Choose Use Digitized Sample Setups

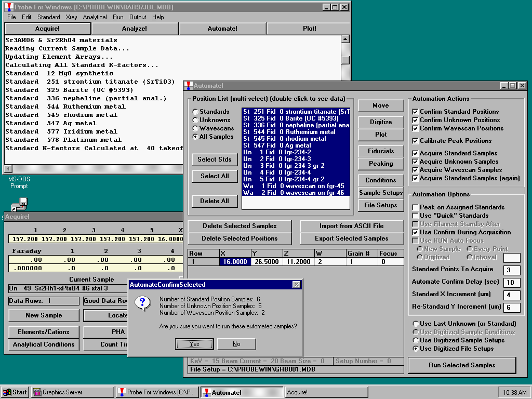tap(415, 340)
